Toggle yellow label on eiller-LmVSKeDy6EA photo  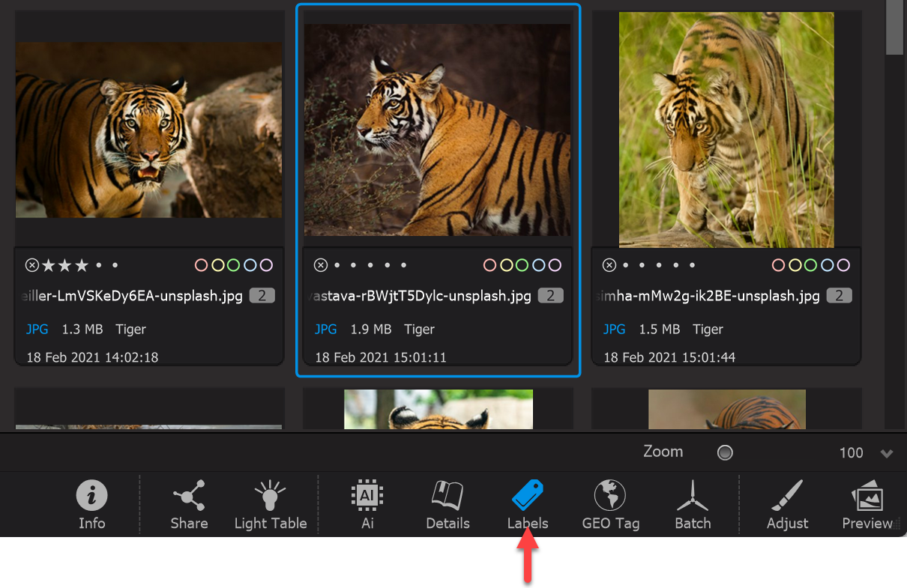(x=217, y=265)
